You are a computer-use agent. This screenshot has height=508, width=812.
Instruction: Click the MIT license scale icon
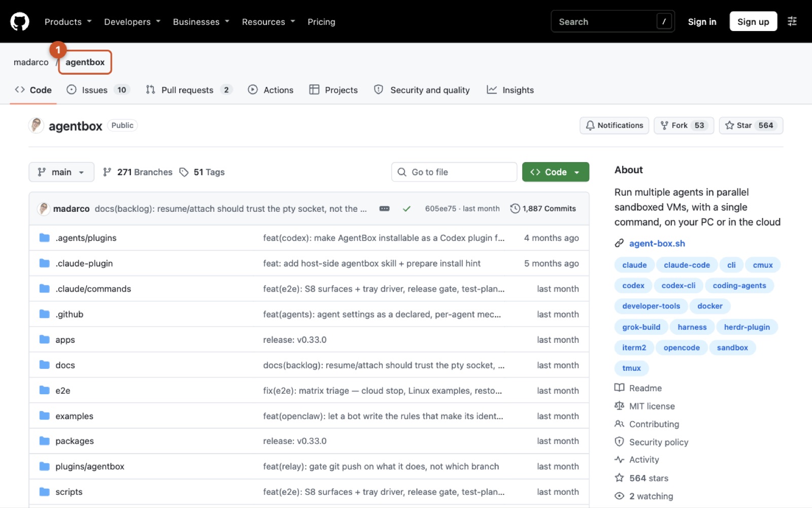pyautogui.click(x=619, y=406)
